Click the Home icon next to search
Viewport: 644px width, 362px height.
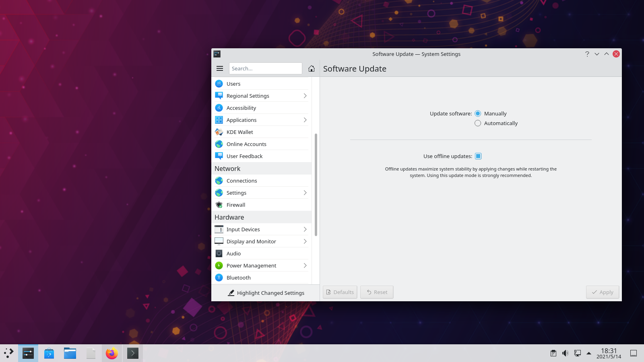click(311, 68)
